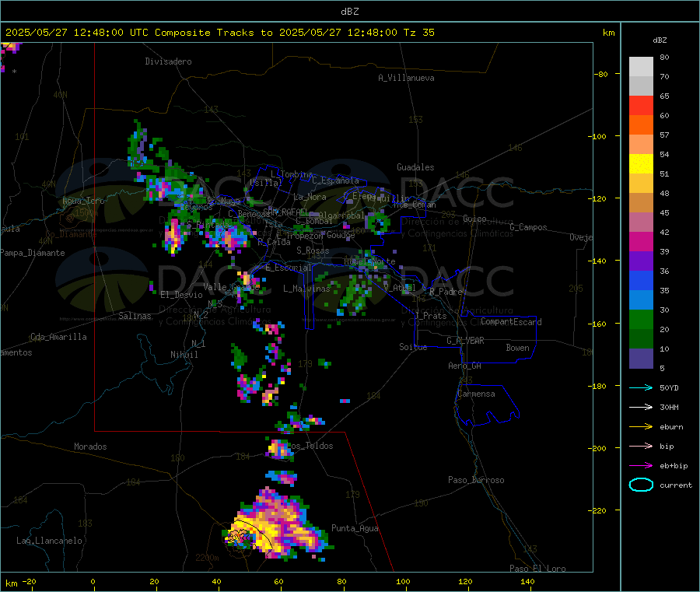This screenshot has width=700, height=592.
Task: Click the 'G_ALVEAR' label
Action: coord(465,341)
